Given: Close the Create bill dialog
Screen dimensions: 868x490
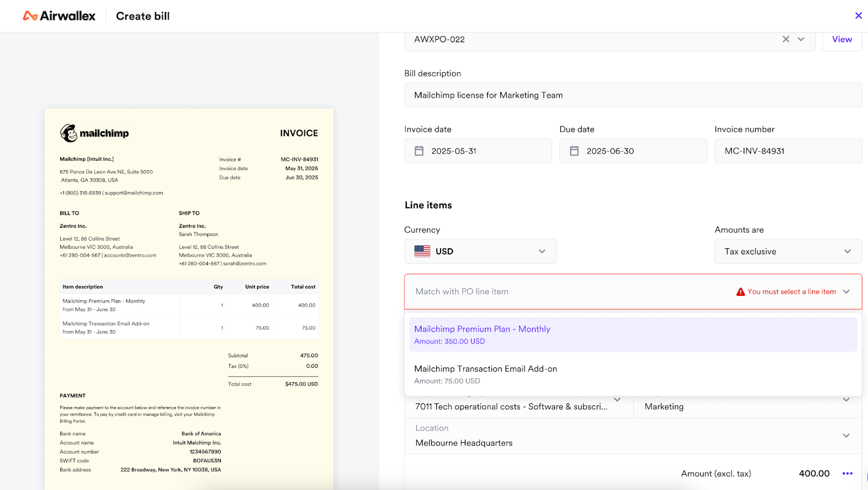Looking at the screenshot, I should pos(858,16).
